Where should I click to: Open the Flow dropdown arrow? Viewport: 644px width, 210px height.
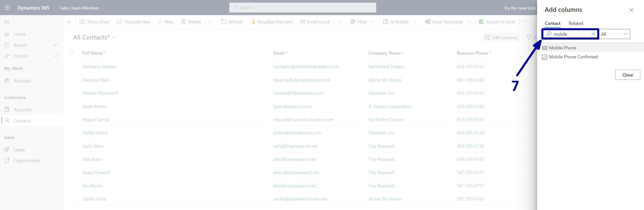(x=373, y=22)
